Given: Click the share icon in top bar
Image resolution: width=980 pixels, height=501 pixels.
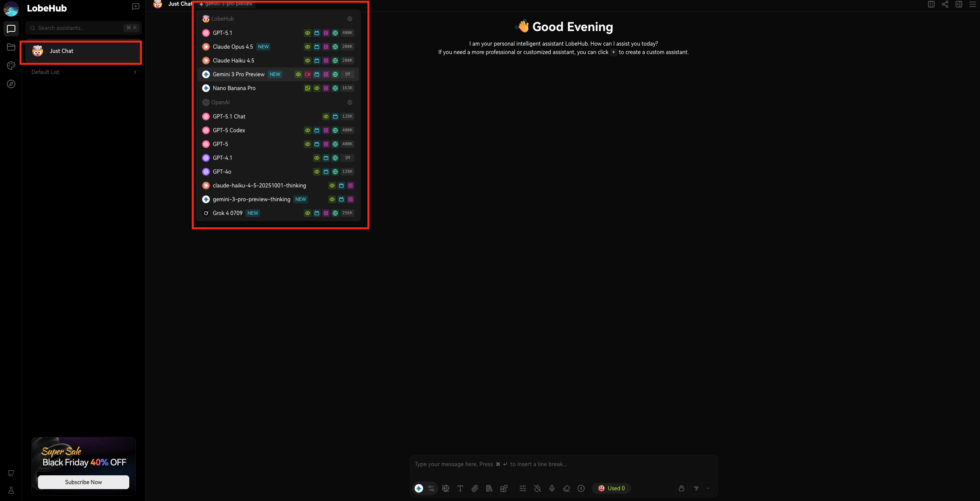Looking at the screenshot, I should coord(945,4).
